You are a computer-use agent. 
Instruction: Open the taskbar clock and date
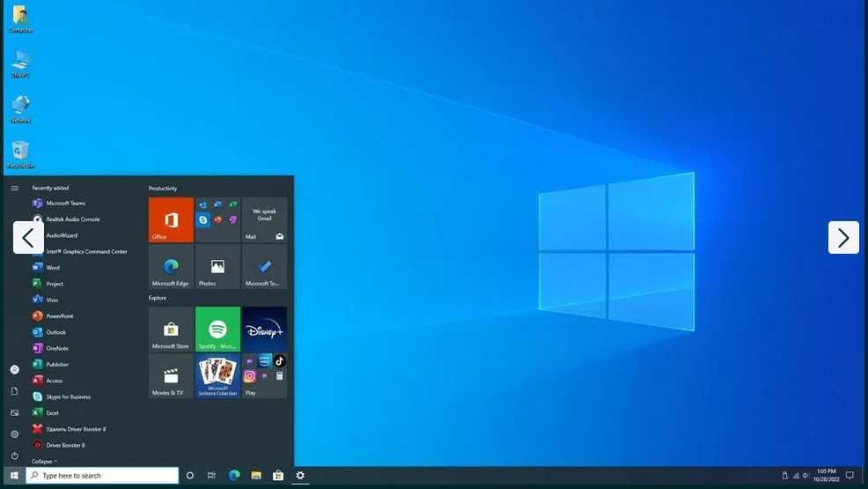click(x=826, y=475)
